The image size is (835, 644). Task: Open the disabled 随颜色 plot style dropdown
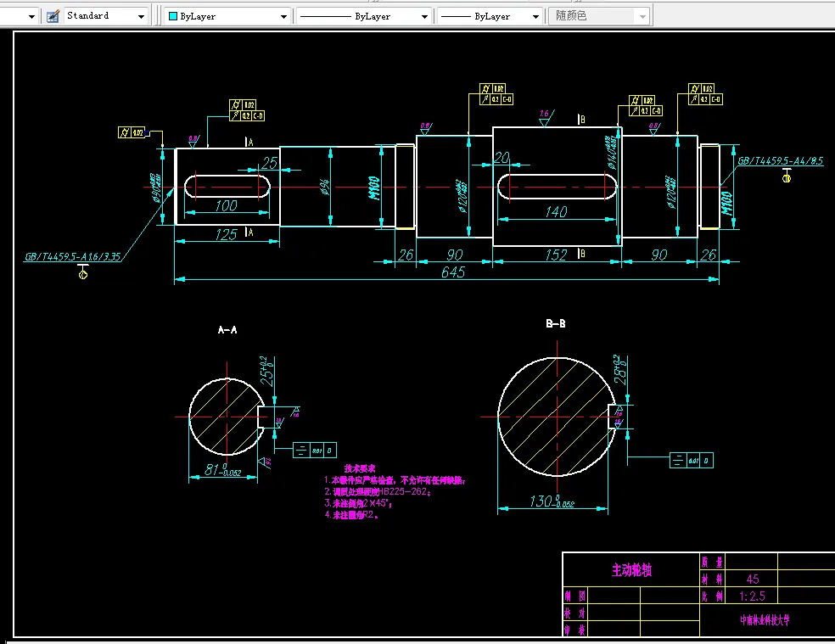tap(600, 16)
